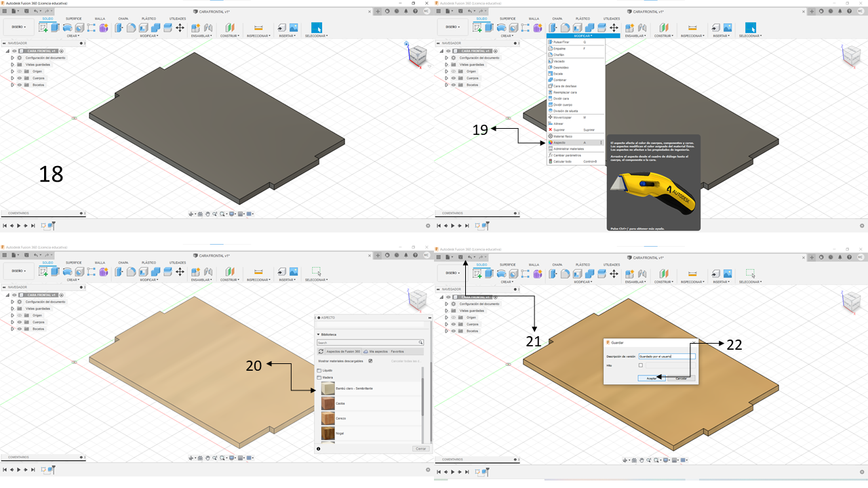This screenshot has width=868, height=488.
Task: Click the ViewCube in the window without popups
Action: pos(418,55)
